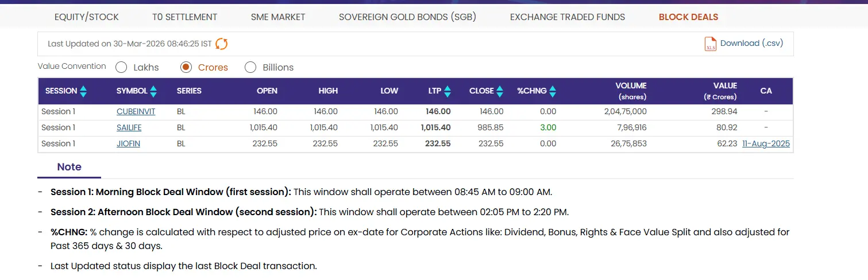The height and width of the screenshot is (280, 868).
Task: Switch to the SME MARKET tab
Action: click(278, 17)
